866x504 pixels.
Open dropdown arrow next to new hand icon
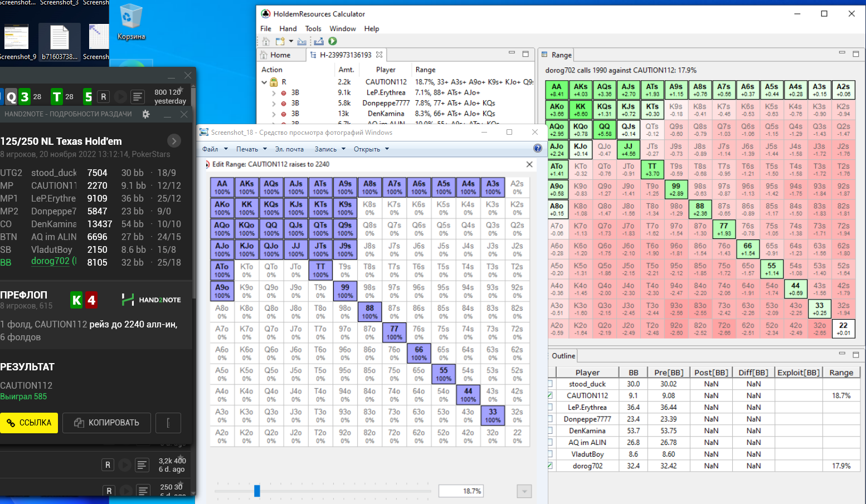point(291,41)
